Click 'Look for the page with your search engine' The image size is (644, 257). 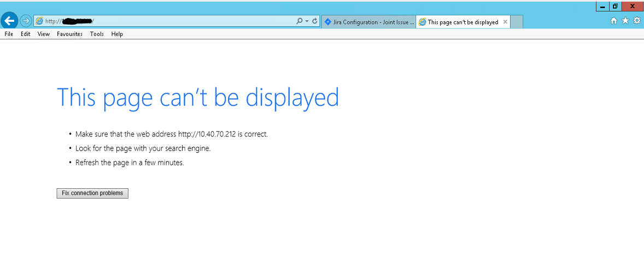coord(143,148)
